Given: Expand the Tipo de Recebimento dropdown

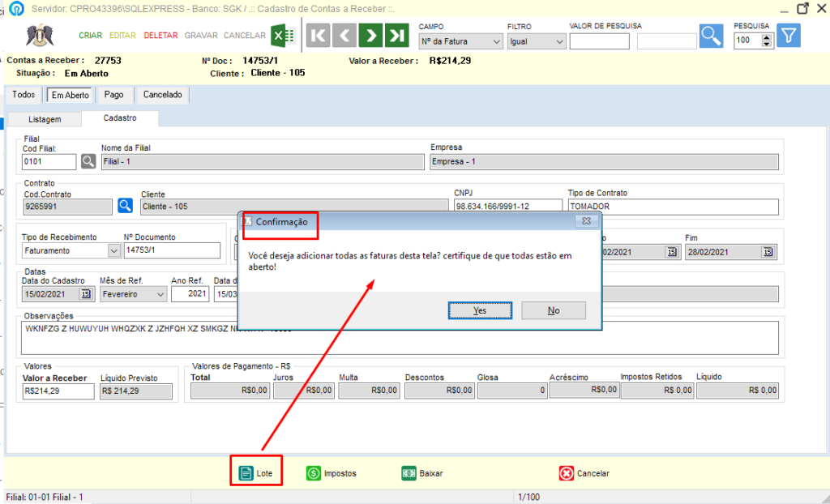Looking at the screenshot, I should (x=113, y=250).
